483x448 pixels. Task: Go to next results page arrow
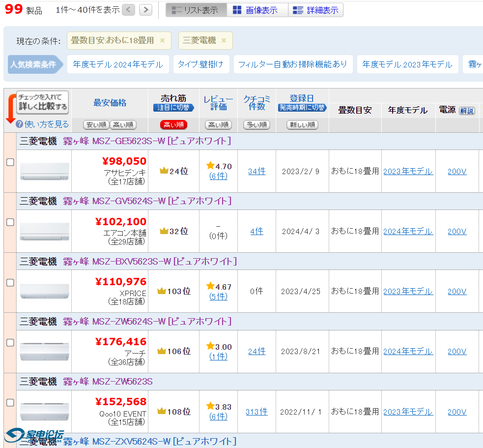(145, 10)
